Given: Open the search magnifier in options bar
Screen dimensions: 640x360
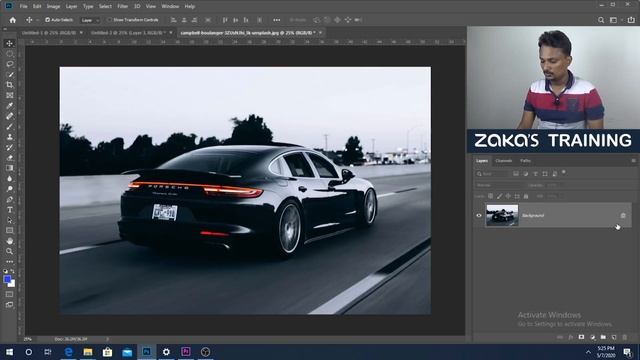Looking at the screenshot, I should 601,20.
